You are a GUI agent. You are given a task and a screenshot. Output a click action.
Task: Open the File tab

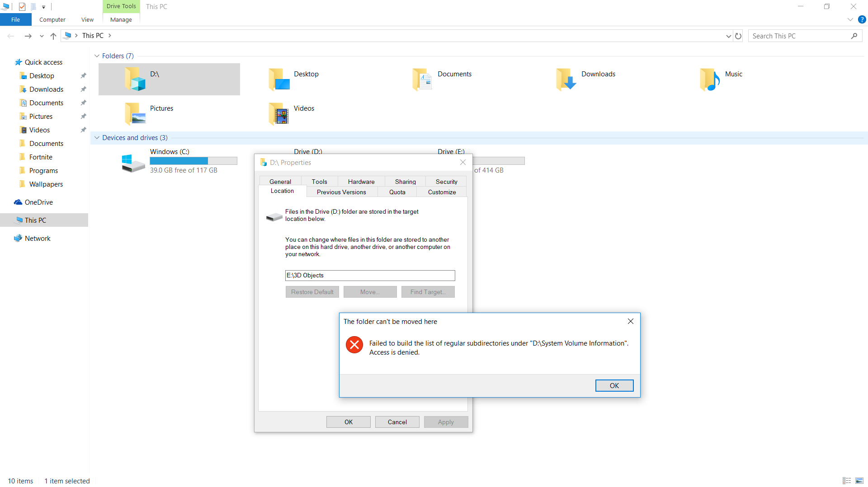point(15,19)
